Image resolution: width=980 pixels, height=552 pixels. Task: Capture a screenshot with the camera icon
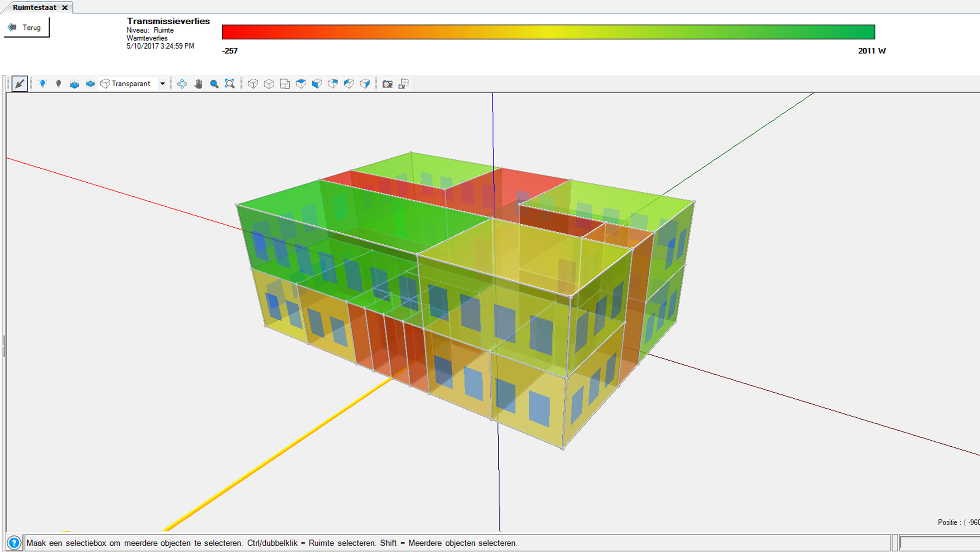(387, 84)
